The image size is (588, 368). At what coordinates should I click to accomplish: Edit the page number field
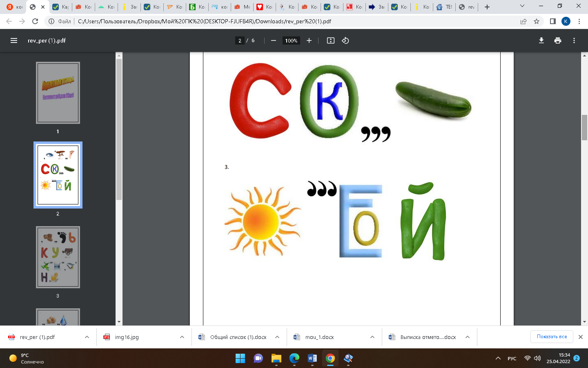[x=240, y=40]
